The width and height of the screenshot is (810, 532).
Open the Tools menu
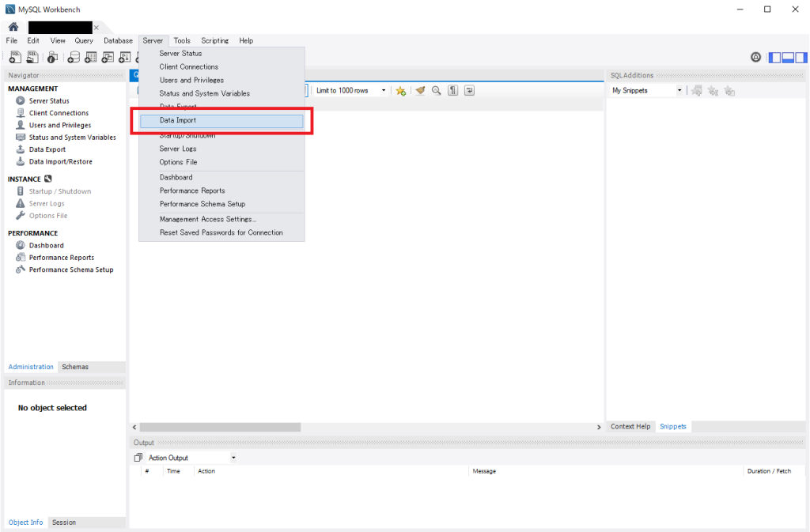[182, 40]
